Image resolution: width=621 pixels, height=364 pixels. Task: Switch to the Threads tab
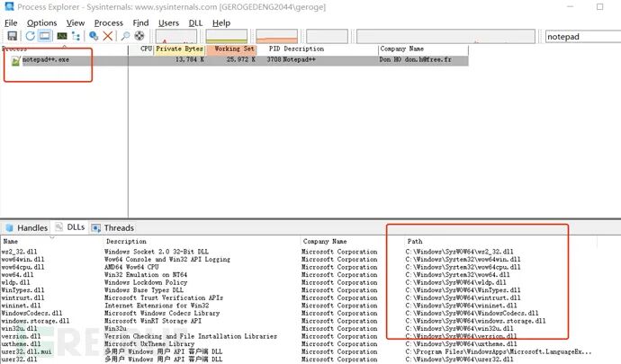112,228
